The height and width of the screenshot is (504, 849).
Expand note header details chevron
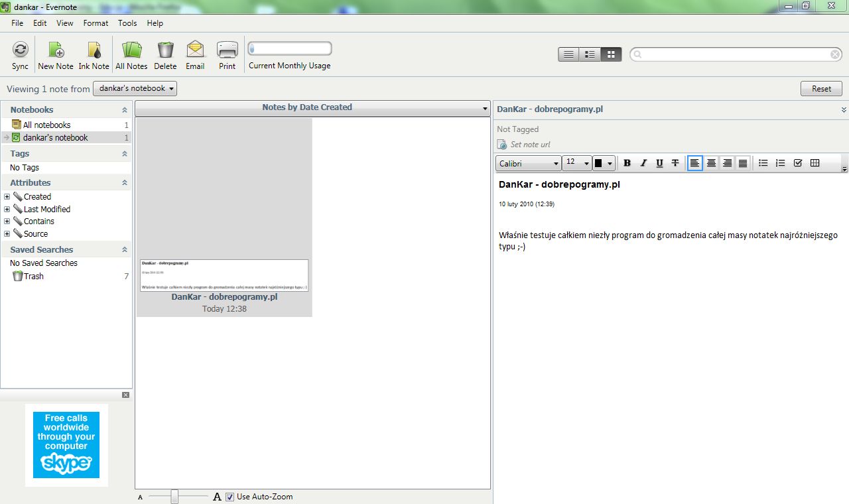tap(844, 110)
